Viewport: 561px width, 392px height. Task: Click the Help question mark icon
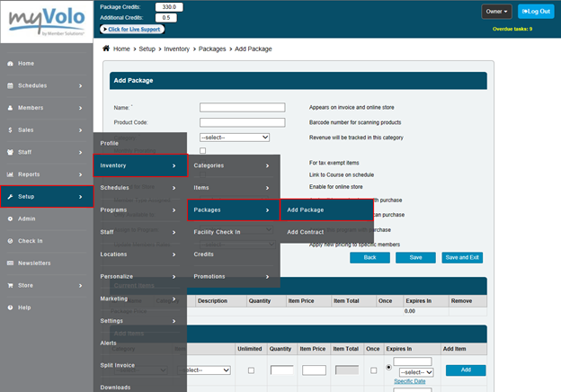(x=9, y=307)
